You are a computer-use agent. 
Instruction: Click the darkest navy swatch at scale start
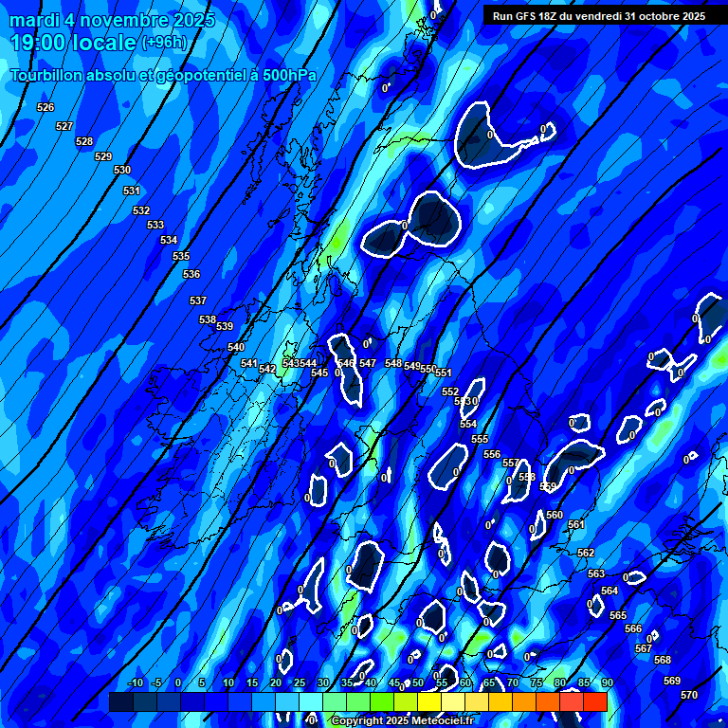120,702
